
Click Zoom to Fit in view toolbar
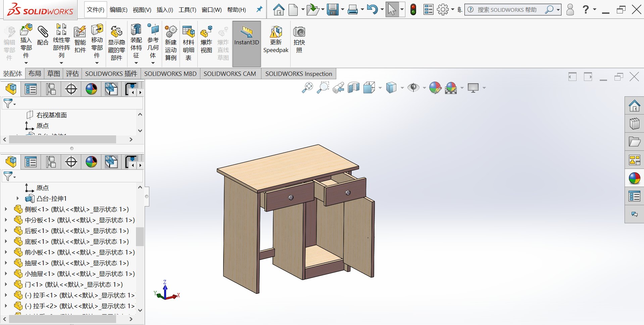pos(307,88)
